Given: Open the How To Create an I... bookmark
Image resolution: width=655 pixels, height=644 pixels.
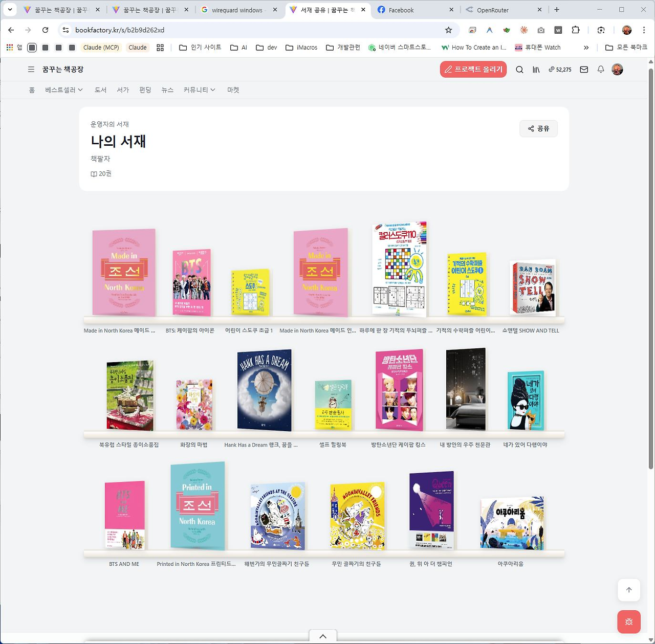Looking at the screenshot, I should point(474,48).
